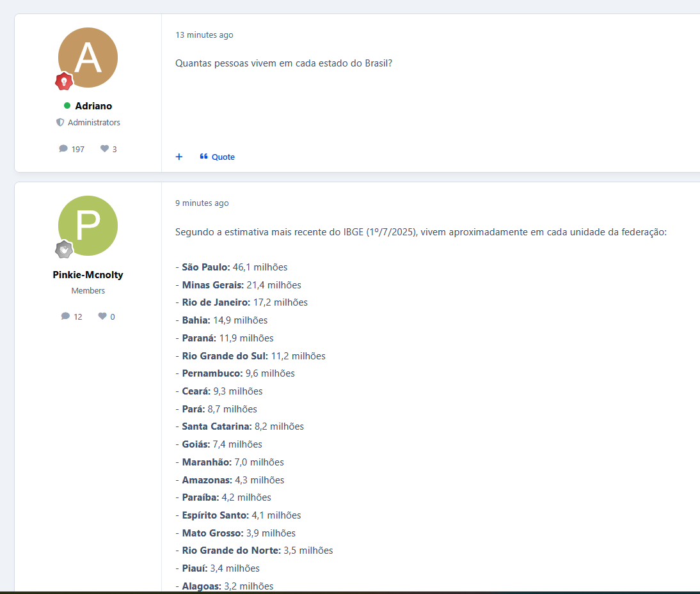Screen dimensions: 700x594
Task: Click Pinkie-Mcnolty's reputation heart icon
Action: click(x=102, y=317)
